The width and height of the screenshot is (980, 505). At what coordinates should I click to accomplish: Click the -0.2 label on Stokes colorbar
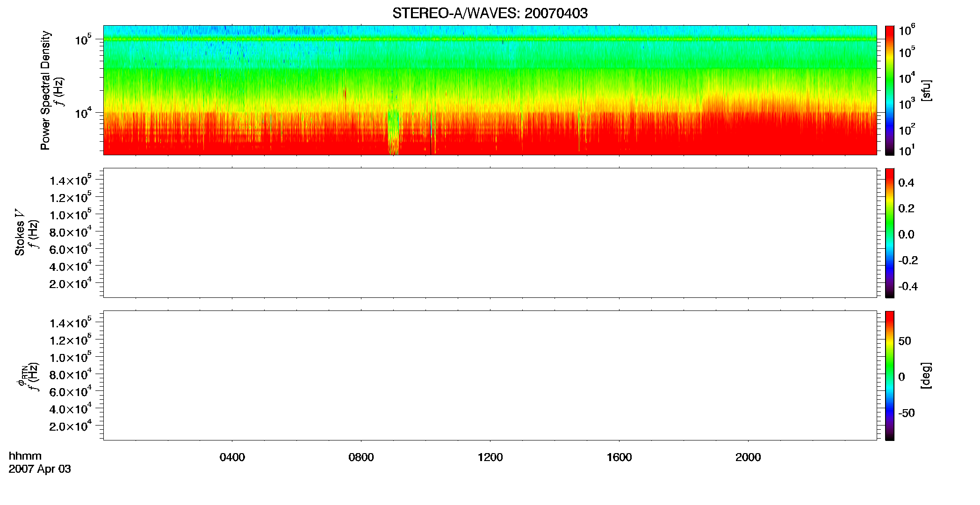point(908,260)
